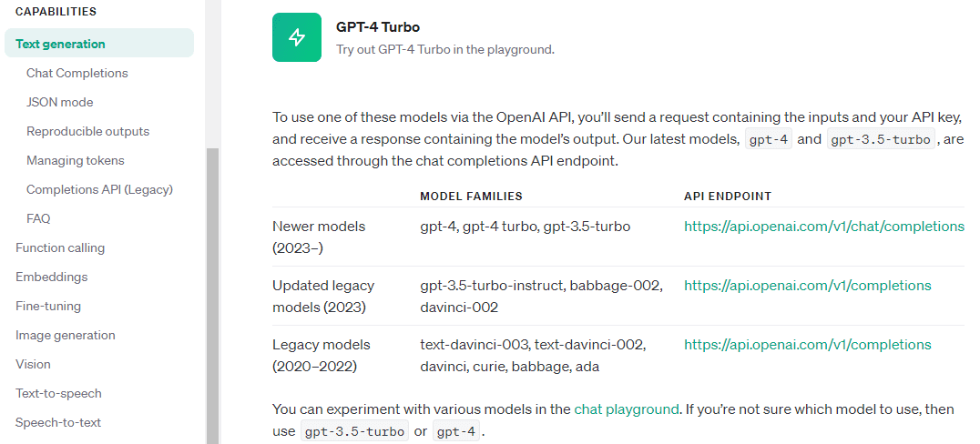
Task: Navigate to Managing tokens subsection
Action: click(x=76, y=160)
